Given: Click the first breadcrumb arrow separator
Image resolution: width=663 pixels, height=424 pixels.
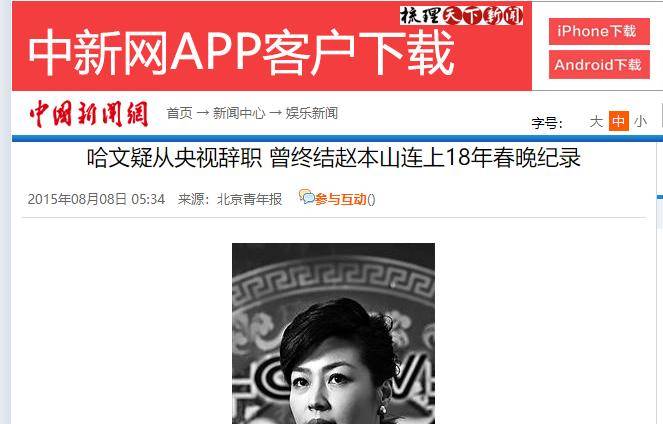Looking at the screenshot, I should point(203,113).
